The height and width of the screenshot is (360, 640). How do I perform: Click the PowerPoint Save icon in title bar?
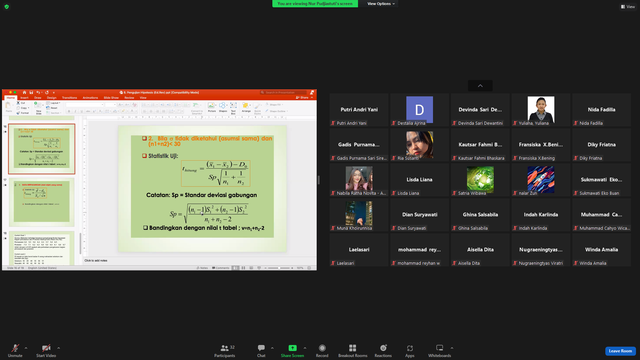[31, 93]
